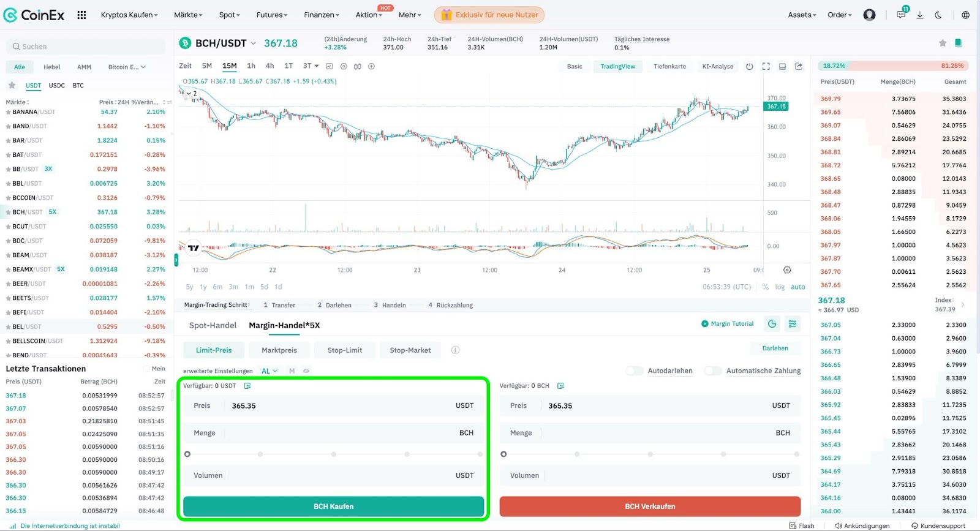Add BCH/USDT to favorites with star
This screenshot has height=531, width=980.
tap(943, 43)
